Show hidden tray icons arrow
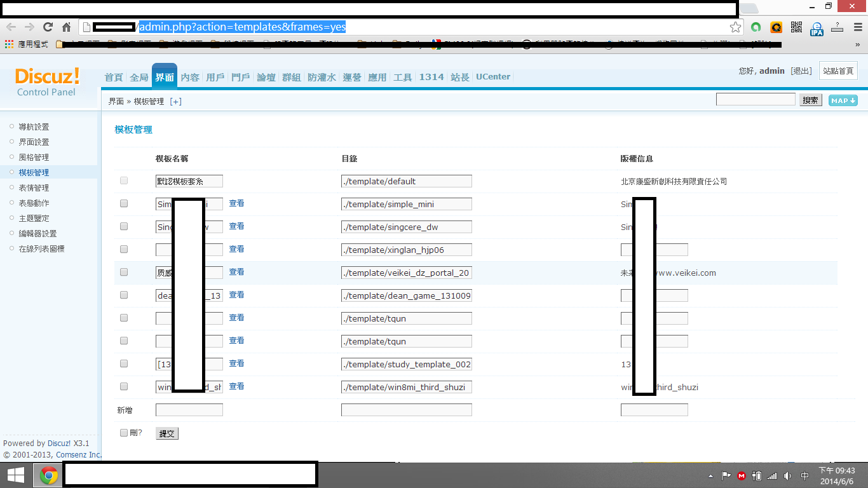 coord(711,476)
